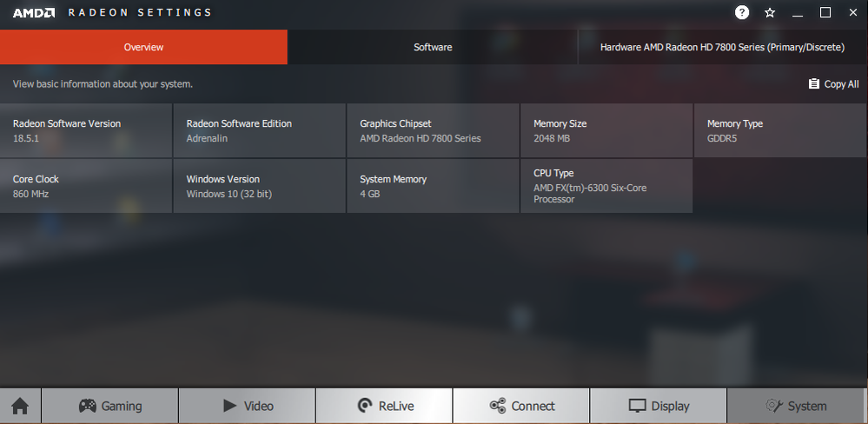Close the Radeon Settings window
The image size is (868, 424).
(x=853, y=12)
